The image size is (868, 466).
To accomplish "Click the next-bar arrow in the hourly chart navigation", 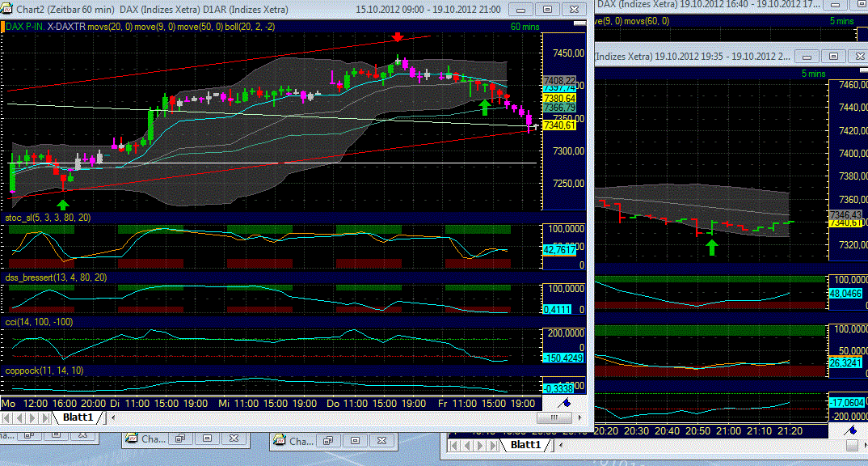I will (x=32, y=418).
